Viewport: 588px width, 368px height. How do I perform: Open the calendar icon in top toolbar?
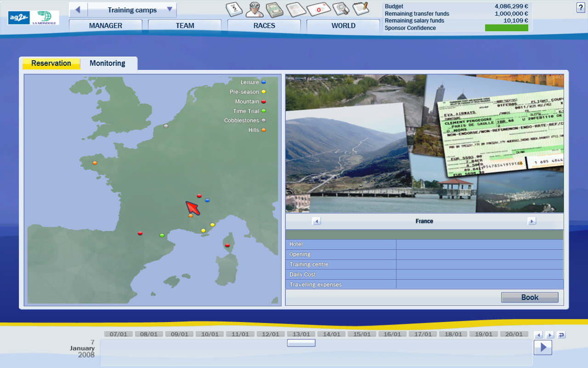click(234, 9)
